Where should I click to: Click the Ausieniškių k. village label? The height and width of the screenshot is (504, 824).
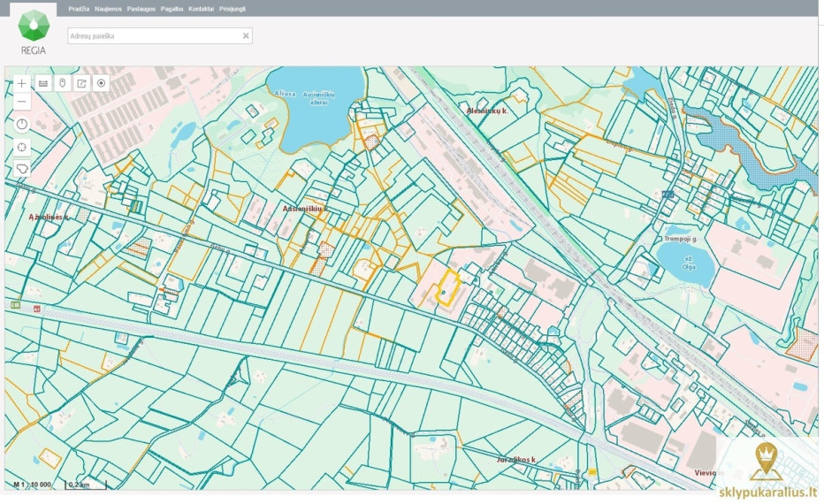click(305, 209)
